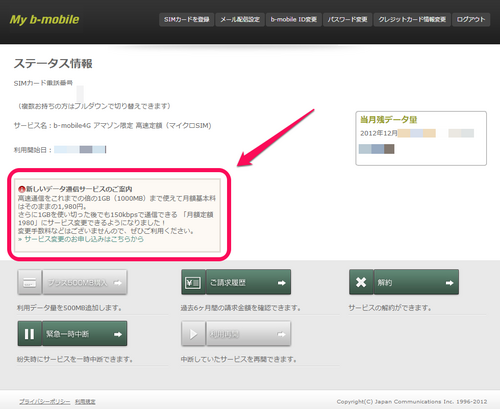Screen dimensions: 500x409
Task: Click the プラス500MB購入 button
Action: pos(85,283)
